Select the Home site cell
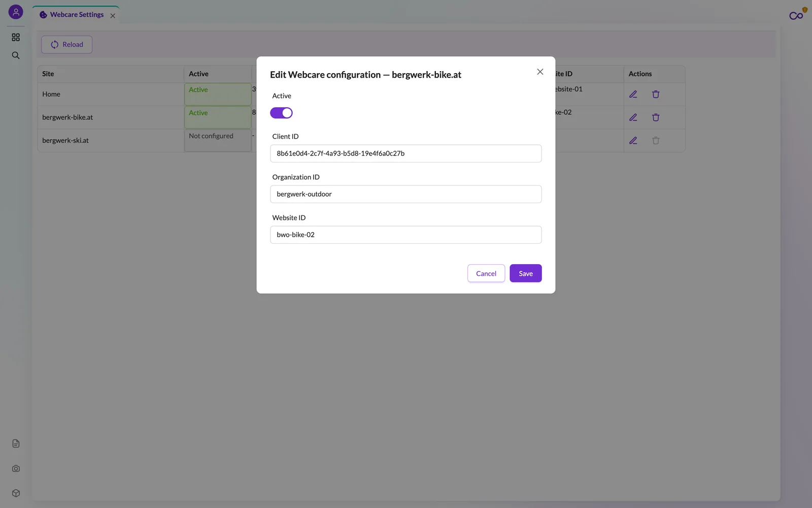Image resolution: width=812 pixels, height=508 pixels. pyautogui.click(x=111, y=94)
